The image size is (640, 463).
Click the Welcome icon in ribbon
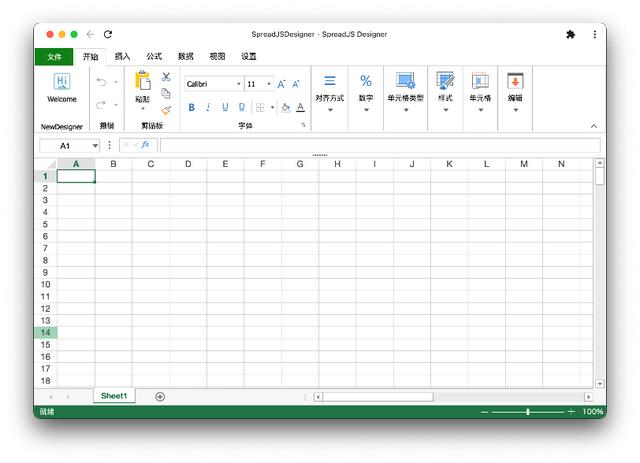click(x=61, y=82)
